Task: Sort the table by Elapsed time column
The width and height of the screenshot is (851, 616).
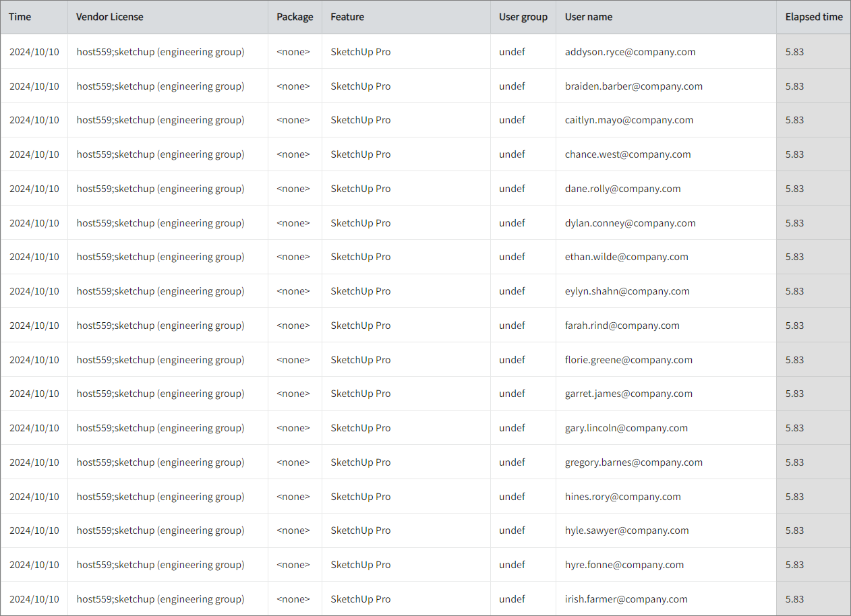Action: pos(813,17)
